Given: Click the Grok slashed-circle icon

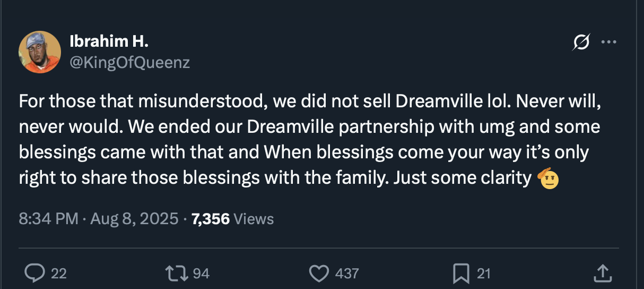Looking at the screenshot, I should tap(580, 42).
